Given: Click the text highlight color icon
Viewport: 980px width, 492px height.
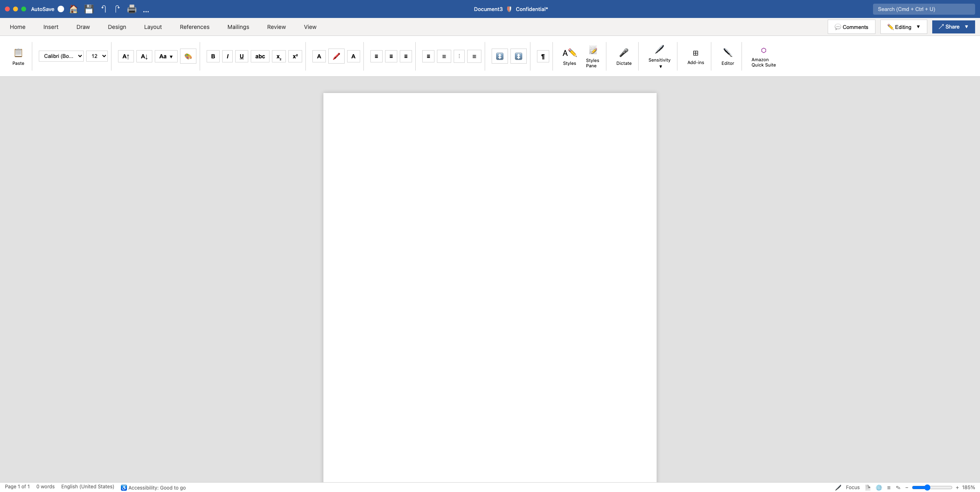Looking at the screenshot, I should click(x=336, y=56).
